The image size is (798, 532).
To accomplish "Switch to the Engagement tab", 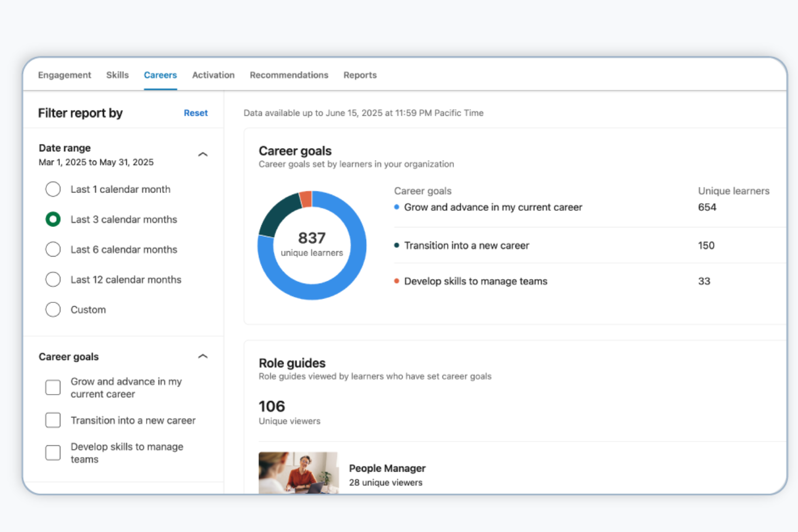I will click(x=64, y=75).
